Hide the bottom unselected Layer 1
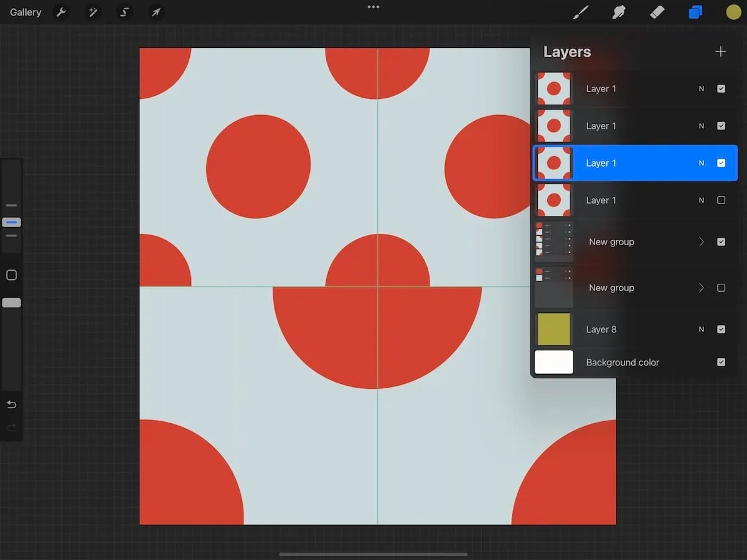The image size is (747, 560). coord(721,200)
